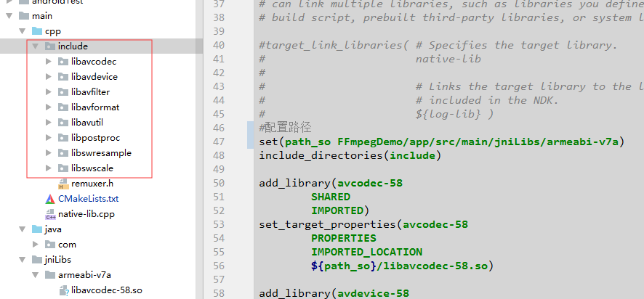Open remuxer.h from the tree
644x299 pixels.
(x=92, y=184)
